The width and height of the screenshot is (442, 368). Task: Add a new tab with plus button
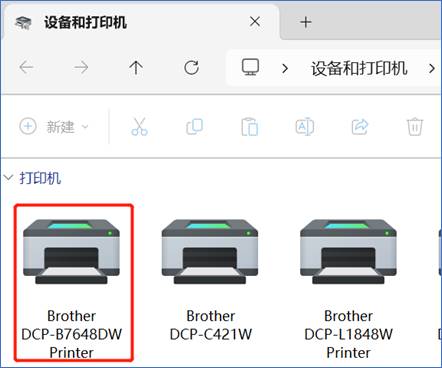[x=306, y=22]
